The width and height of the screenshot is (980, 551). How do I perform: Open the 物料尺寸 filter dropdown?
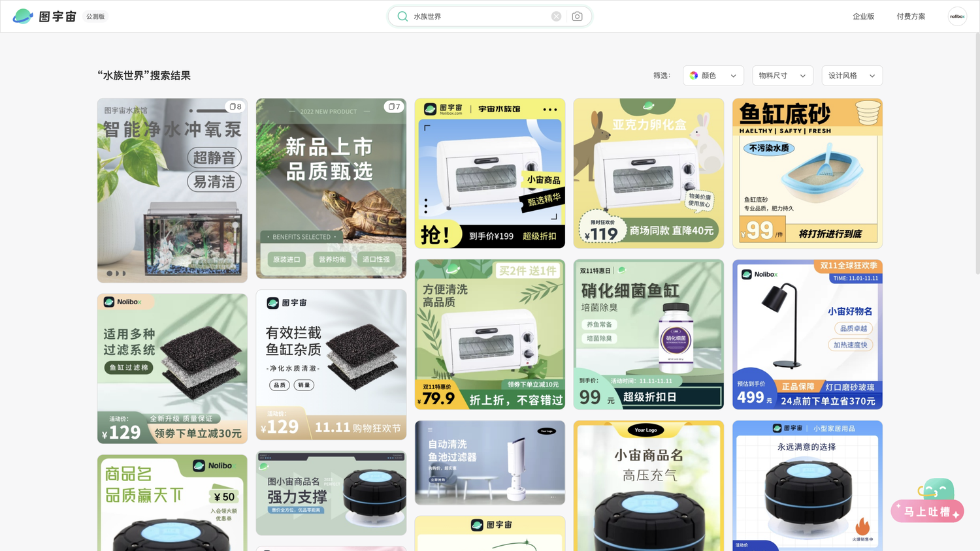pos(783,76)
